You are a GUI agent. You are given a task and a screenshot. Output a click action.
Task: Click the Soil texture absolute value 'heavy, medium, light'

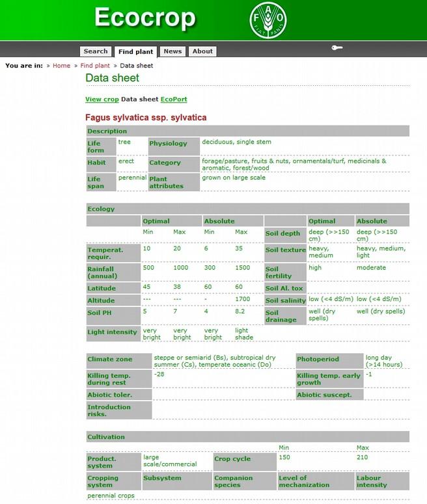click(x=381, y=252)
